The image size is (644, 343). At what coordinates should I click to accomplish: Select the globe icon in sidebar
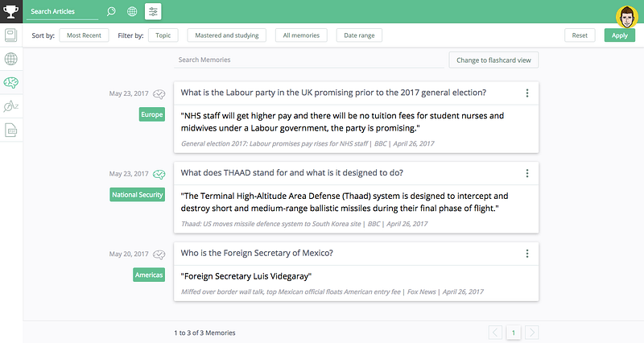tap(11, 59)
